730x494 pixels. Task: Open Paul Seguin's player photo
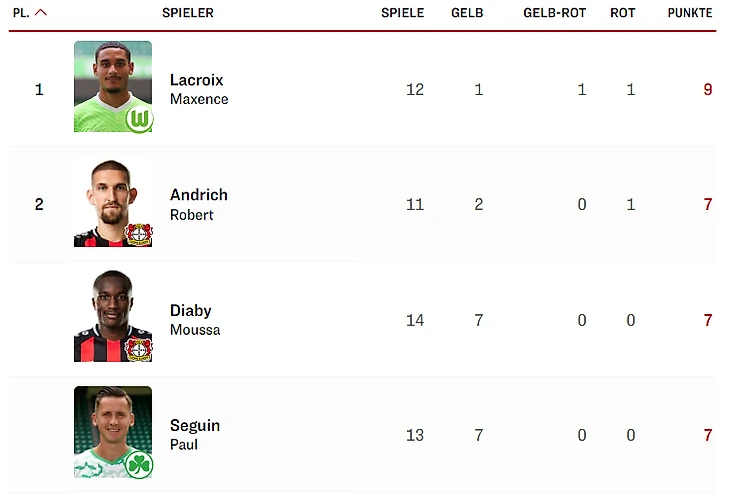(x=113, y=432)
